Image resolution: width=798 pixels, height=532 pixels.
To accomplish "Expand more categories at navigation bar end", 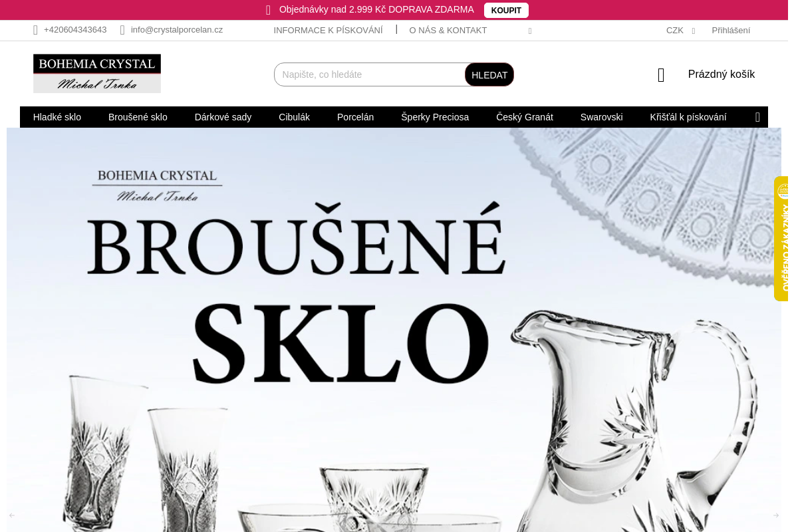I will 757,117.
